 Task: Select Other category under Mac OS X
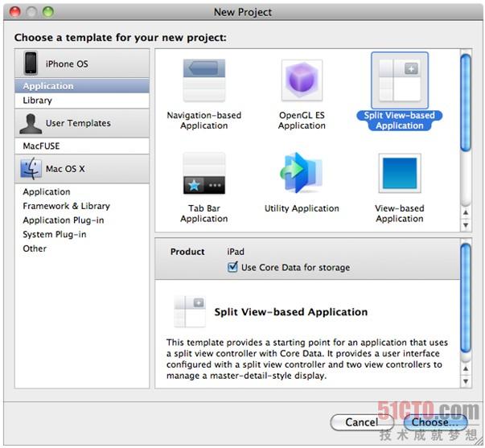coord(82,249)
